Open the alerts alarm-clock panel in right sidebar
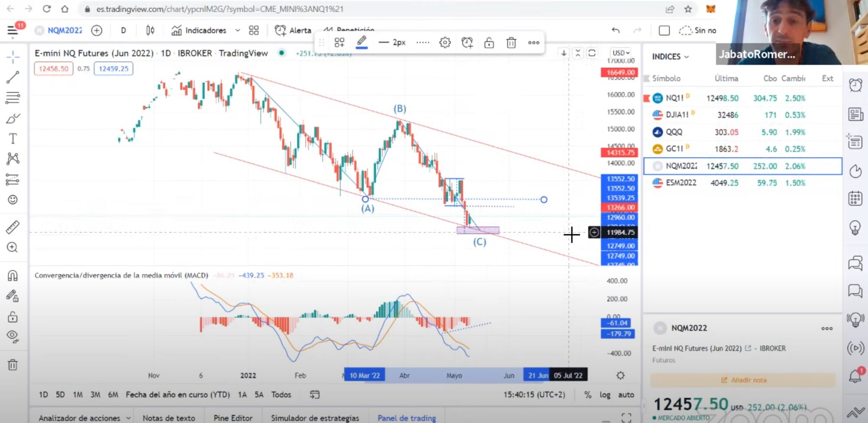This screenshot has height=423, width=868. tap(855, 85)
